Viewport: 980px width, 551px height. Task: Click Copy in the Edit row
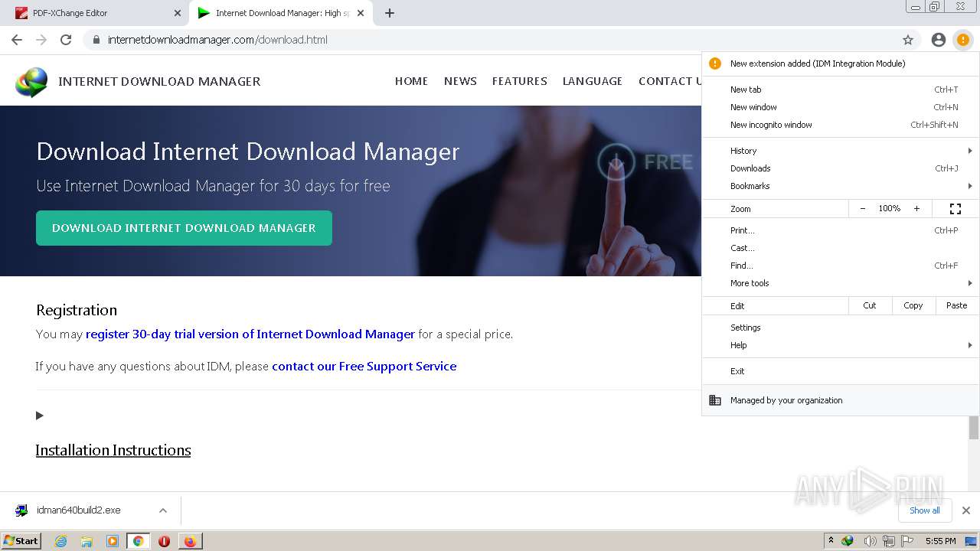913,305
